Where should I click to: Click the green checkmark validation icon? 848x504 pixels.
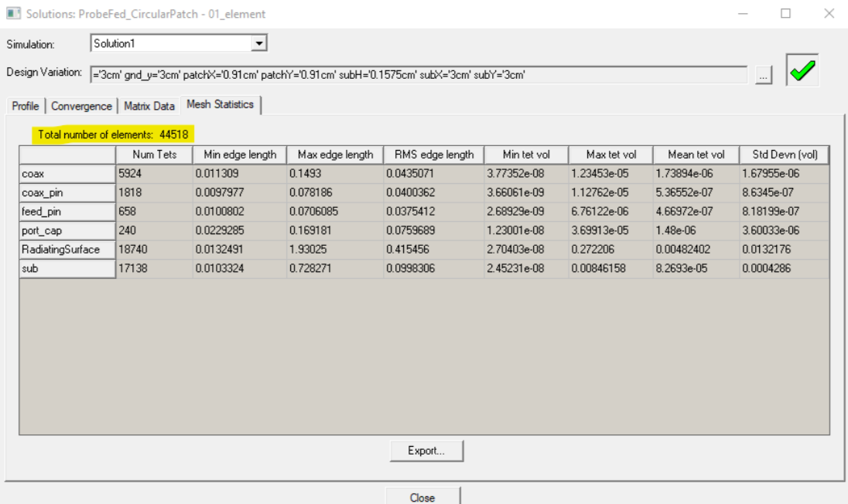point(802,72)
